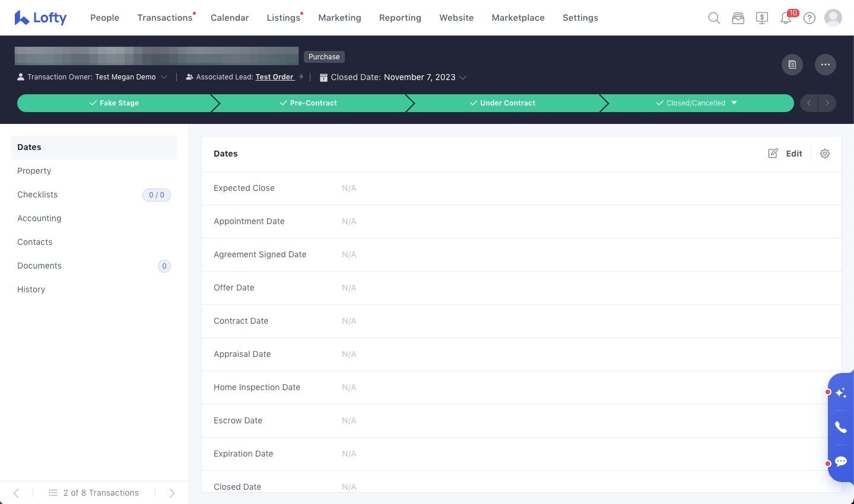Open the Test Order associated lead link
The image size is (854, 504).
275,77
